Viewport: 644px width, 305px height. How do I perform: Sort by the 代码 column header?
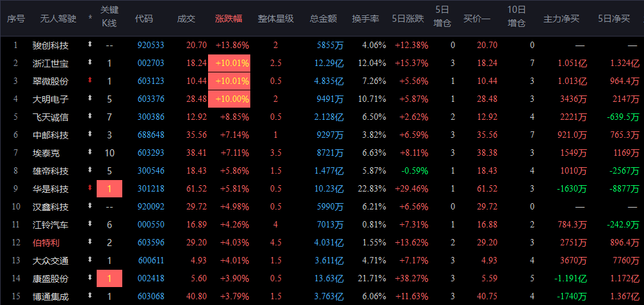tap(144, 19)
